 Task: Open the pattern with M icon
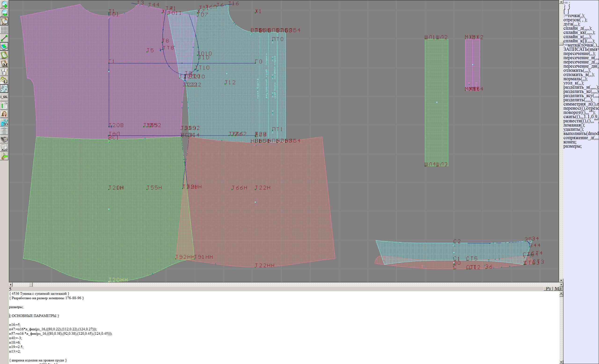click(x=4, y=64)
